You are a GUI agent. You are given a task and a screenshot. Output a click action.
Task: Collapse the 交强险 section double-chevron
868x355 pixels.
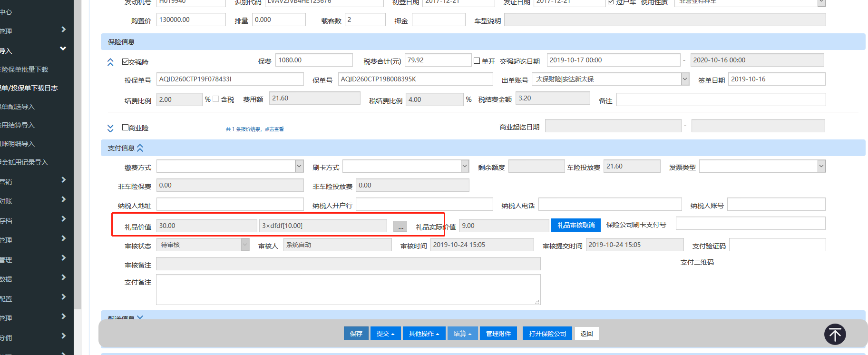coord(110,62)
